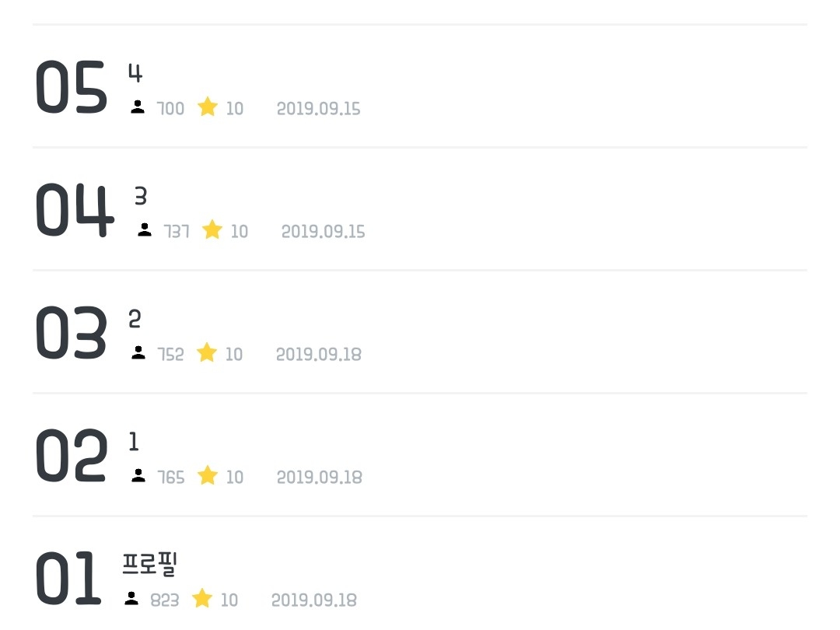Open episode 05 titled 4
Image resolution: width=840 pixels, height=630 pixels.
coord(135,74)
